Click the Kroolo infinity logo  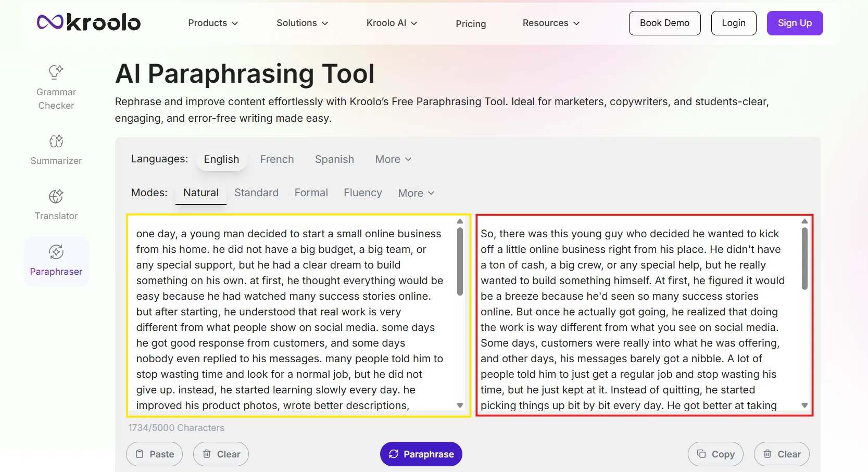50,22
